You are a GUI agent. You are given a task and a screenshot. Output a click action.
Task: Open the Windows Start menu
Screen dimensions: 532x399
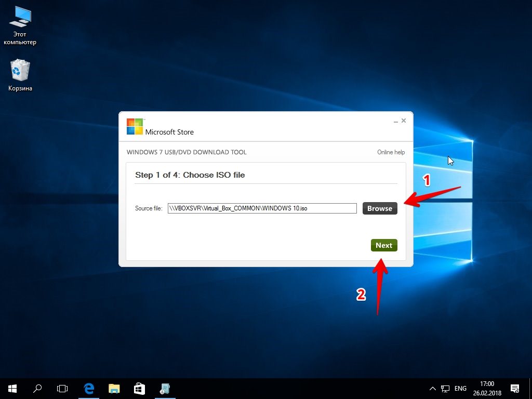coord(12,389)
